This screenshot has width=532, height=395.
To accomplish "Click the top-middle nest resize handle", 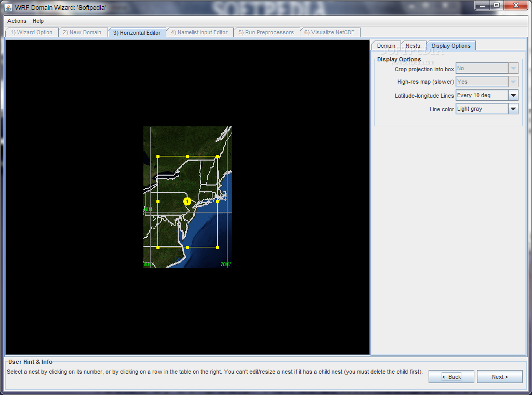I will pos(188,156).
